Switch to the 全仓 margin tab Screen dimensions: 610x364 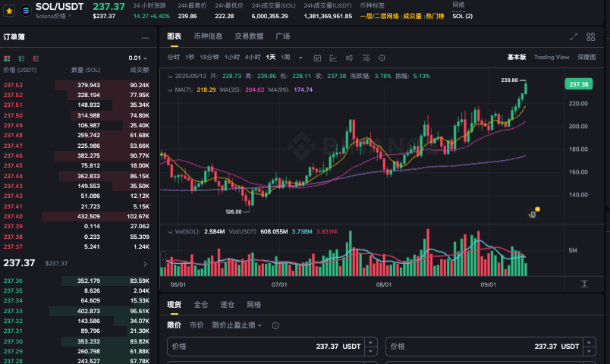point(200,304)
